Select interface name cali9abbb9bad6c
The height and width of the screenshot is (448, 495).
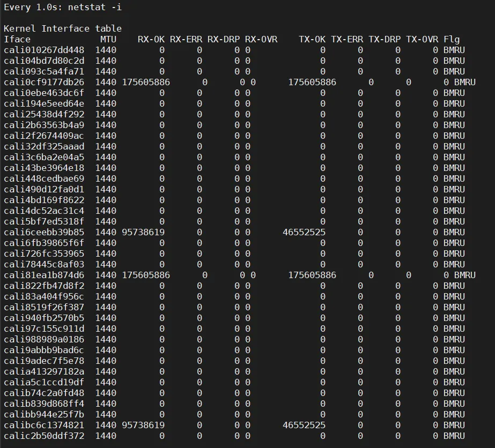point(44,350)
